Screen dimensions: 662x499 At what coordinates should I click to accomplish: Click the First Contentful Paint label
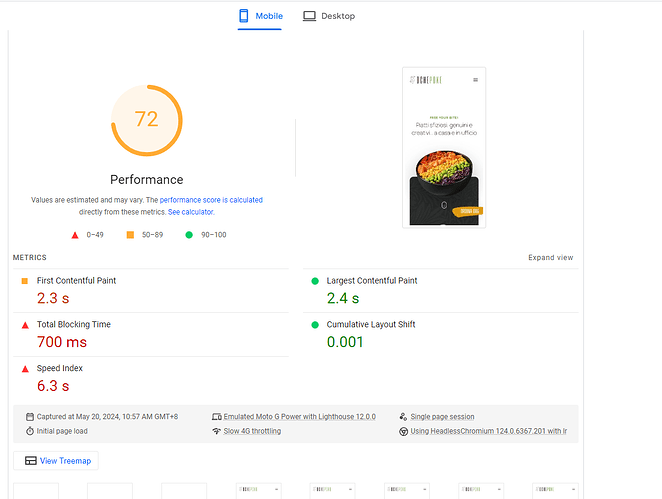tap(76, 281)
